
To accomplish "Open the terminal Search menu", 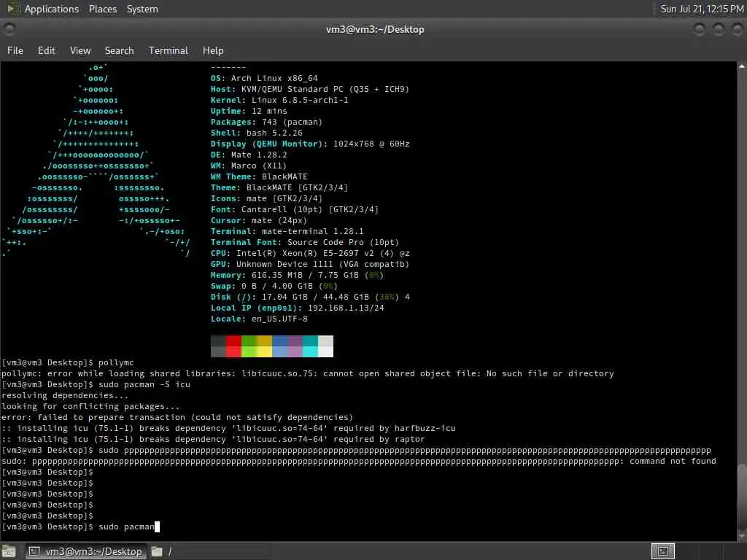I will coord(119,50).
